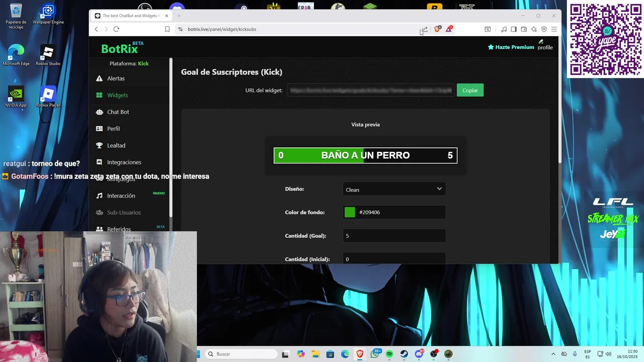Image resolution: width=644 pixels, height=362 pixels.
Task: Click the browser forward arrow
Action: (106, 29)
